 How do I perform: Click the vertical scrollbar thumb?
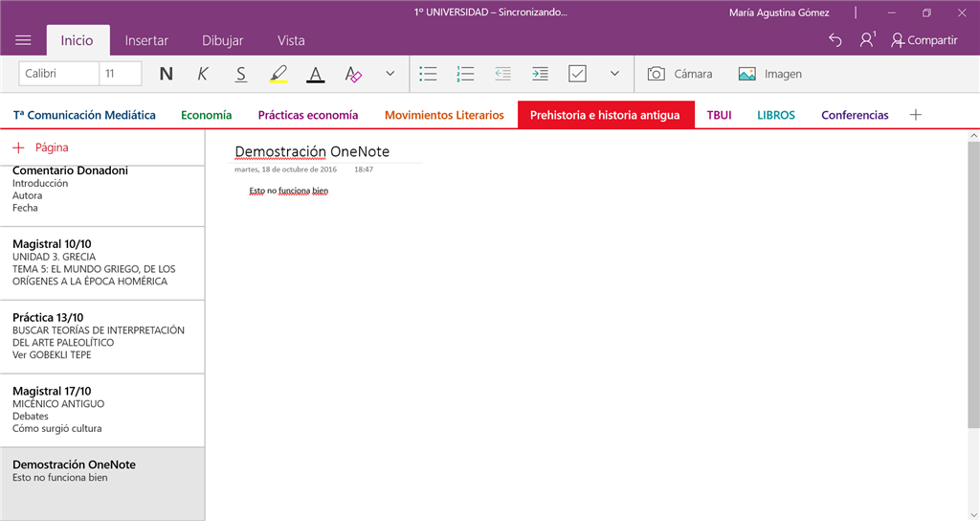pyautogui.click(x=973, y=284)
